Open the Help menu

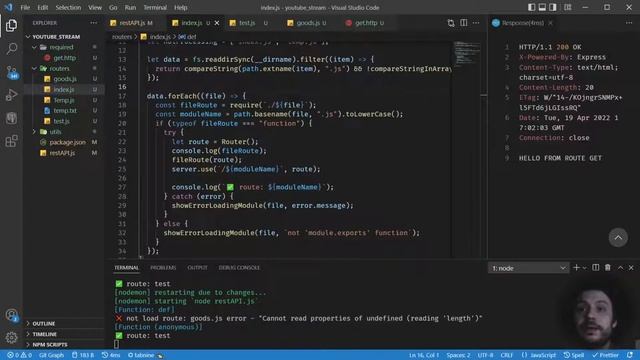180,7
